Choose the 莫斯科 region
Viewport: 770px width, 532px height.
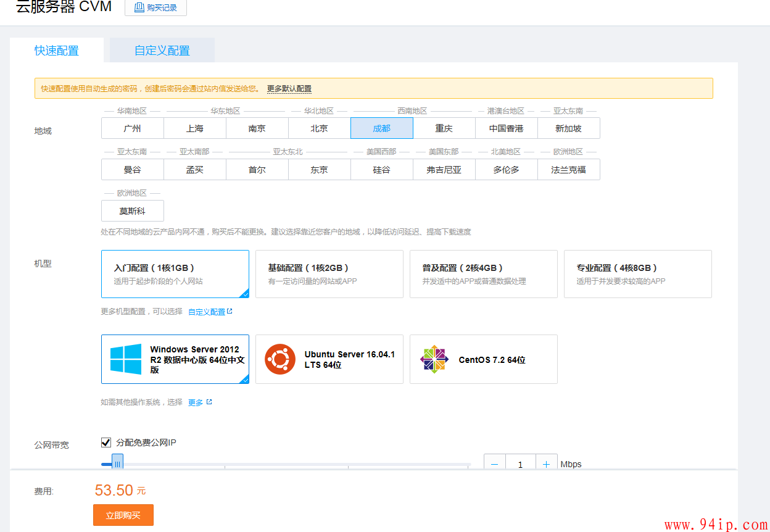tap(133, 211)
